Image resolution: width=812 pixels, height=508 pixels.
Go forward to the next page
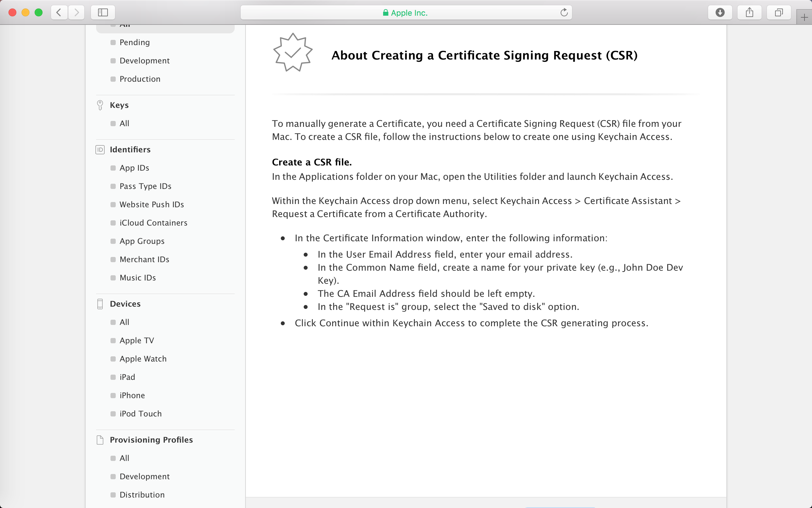76,13
